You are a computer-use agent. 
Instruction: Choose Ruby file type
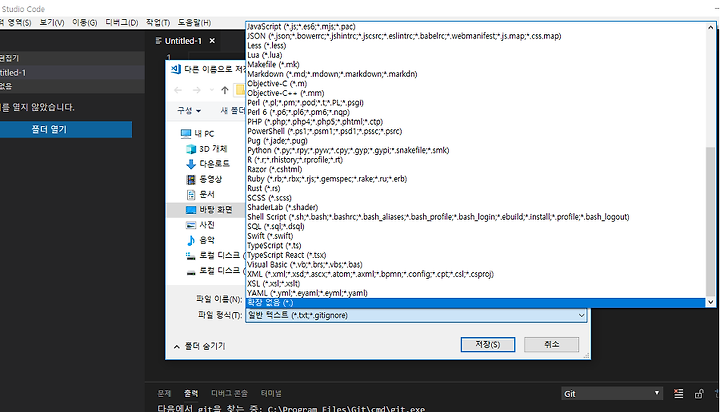point(476,179)
